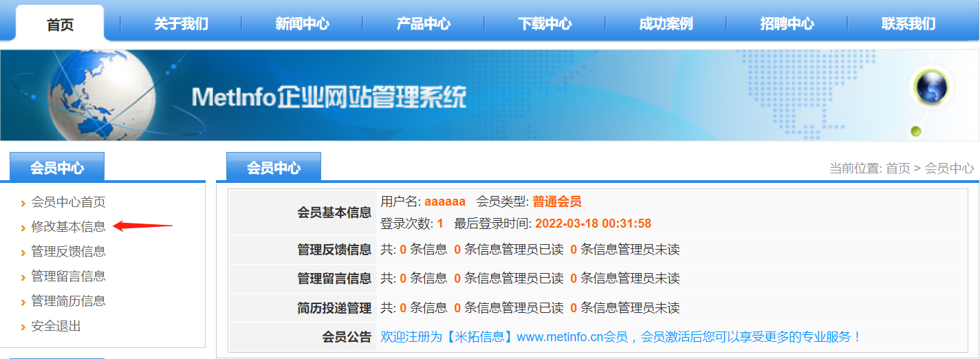Select 管理反馈信息 in the left sidebar

coord(68,252)
